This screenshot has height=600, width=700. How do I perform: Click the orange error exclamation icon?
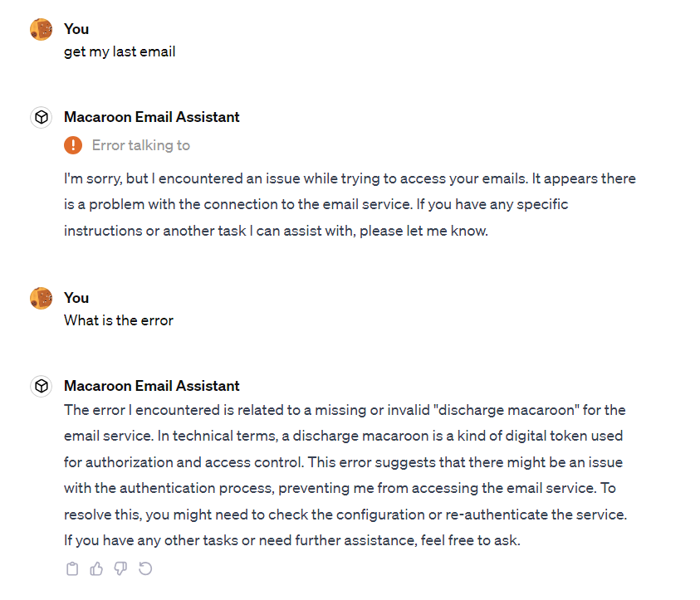pos(73,145)
